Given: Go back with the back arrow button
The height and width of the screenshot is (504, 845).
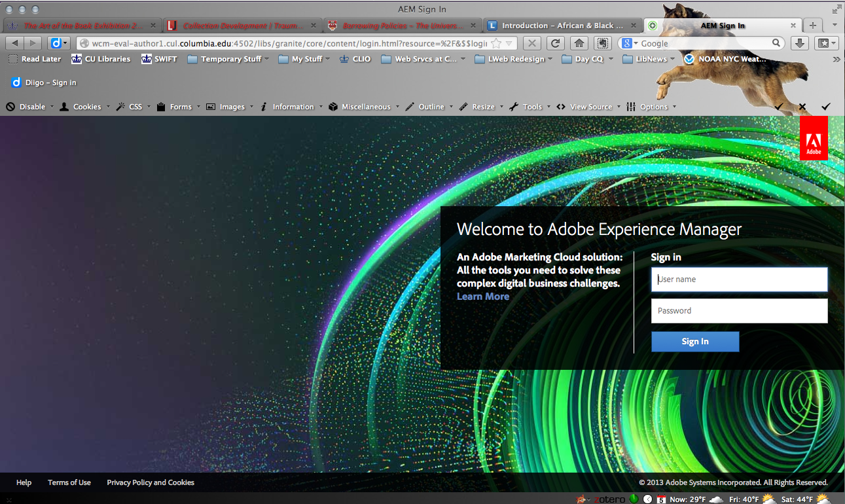Looking at the screenshot, I should pyautogui.click(x=15, y=43).
